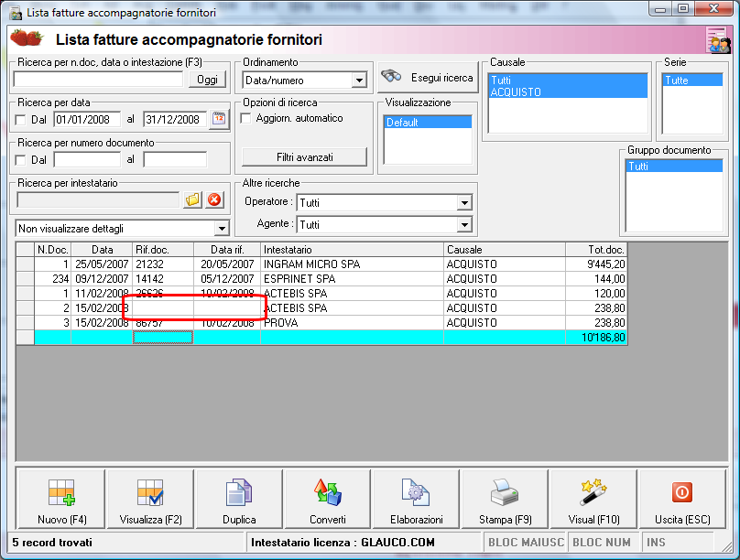The width and height of the screenshot is (740, 560).
Task: Click the intestatario search field
Action: [x=98, y=199]
